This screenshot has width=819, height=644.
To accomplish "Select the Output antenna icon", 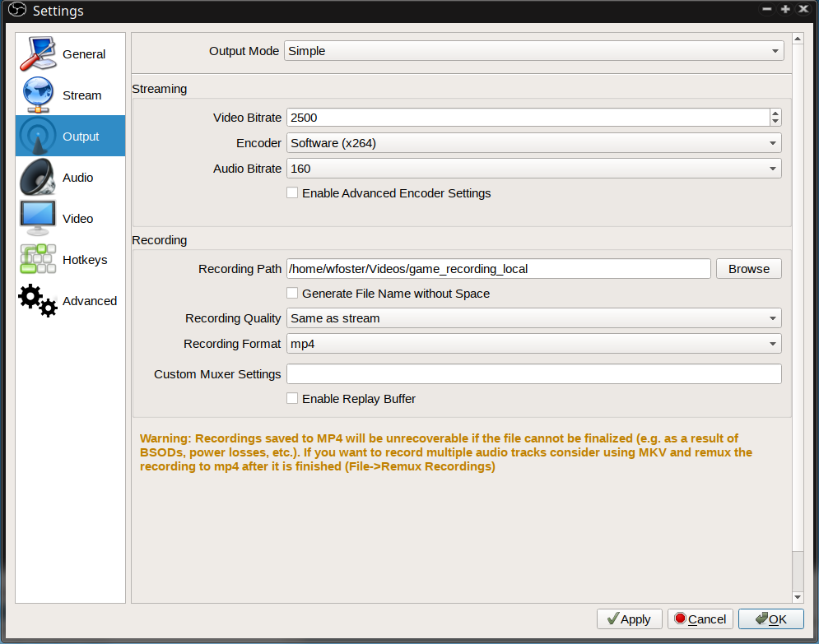I will tap(38, 137).
